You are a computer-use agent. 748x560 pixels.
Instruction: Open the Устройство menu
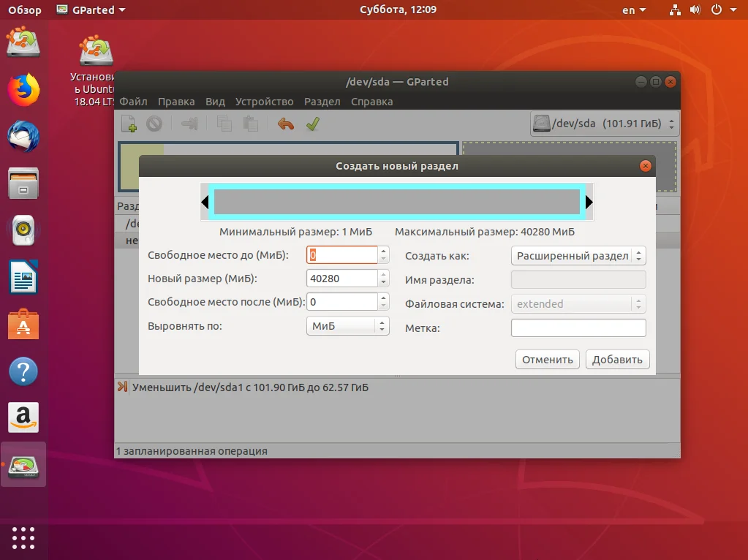[264, 102]
